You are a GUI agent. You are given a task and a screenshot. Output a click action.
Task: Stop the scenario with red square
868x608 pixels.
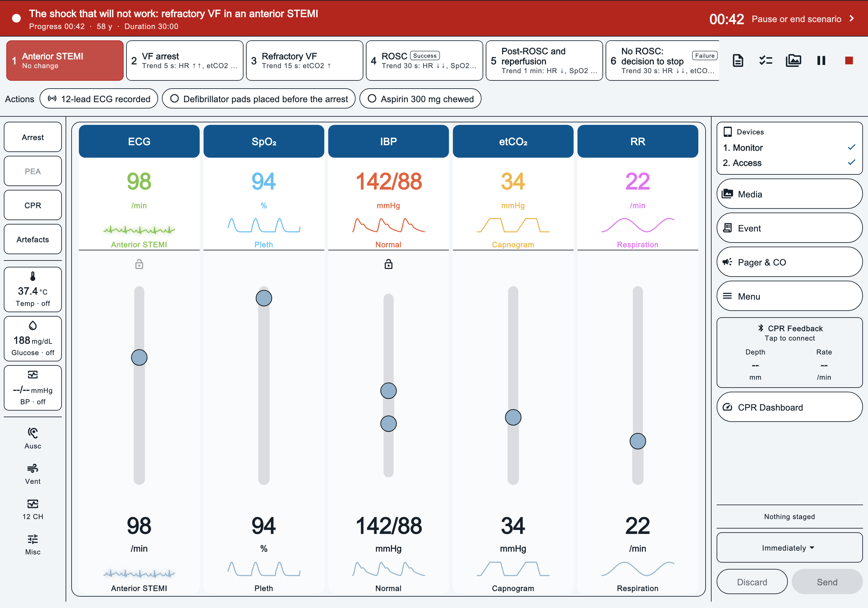tap(849, 61)
